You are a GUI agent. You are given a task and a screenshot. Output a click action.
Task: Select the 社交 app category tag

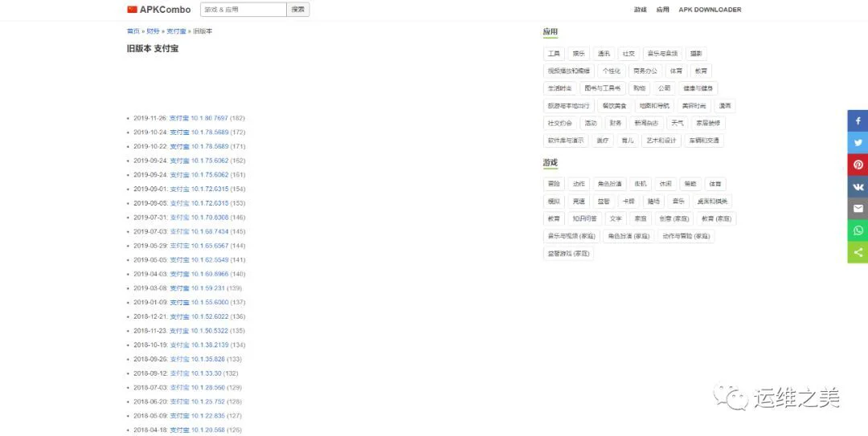pyautogui.click(x=628, y=54)
